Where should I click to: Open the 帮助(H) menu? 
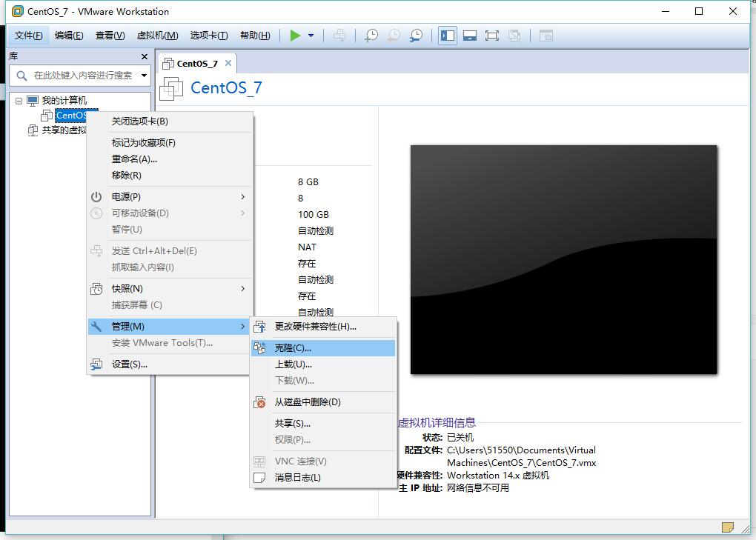point(255,35)
